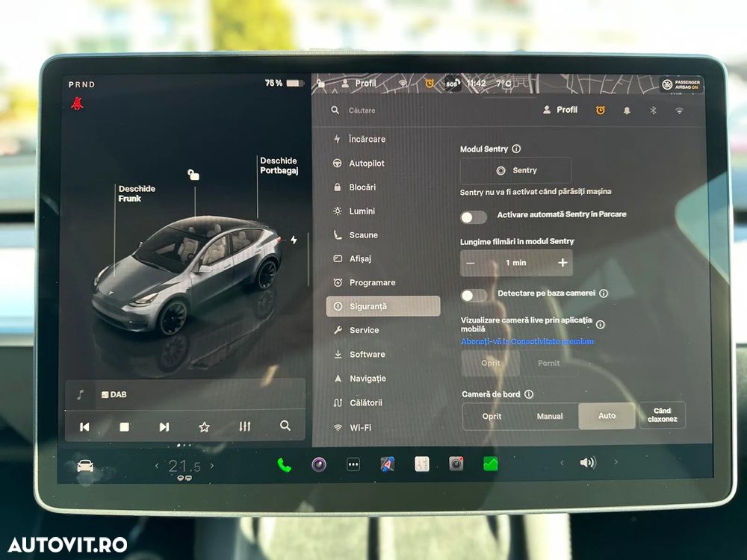747x560 pixels.
Task: Open the Wi-Fi icon in settings header
Action: tap(679, 111)
